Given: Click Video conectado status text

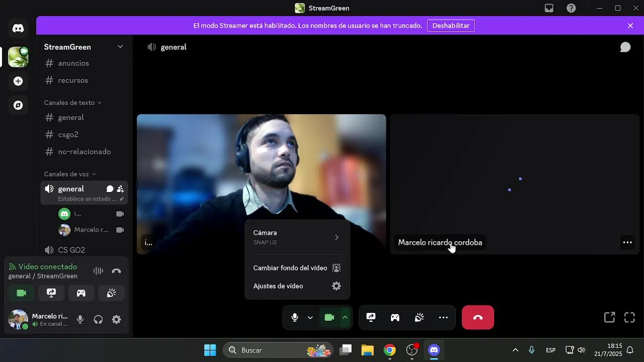Looking at the screenshot, I should pyautogui.click(x=48, y=266).
